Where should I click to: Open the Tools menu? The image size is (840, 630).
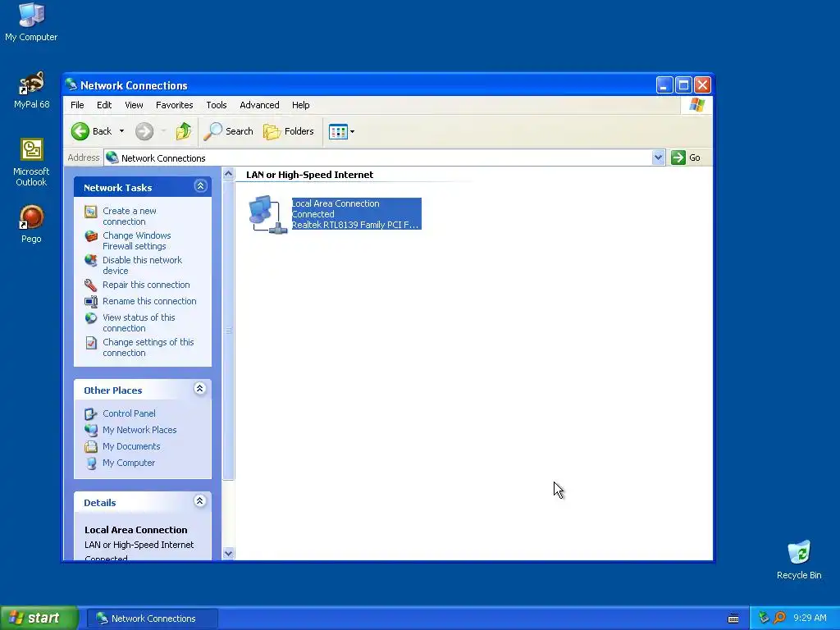click(217, 105)
